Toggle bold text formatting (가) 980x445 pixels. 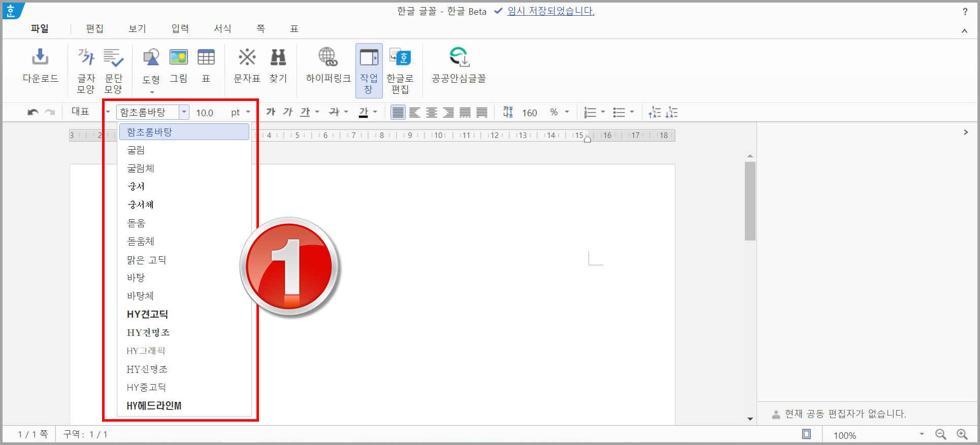[x=271, y=112]
